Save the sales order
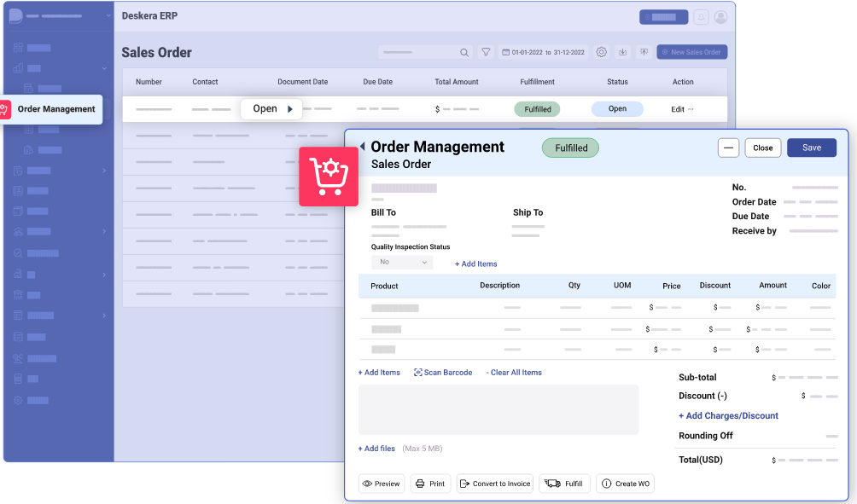The width and height of the screenshot is (857, 504). point(811,148)
